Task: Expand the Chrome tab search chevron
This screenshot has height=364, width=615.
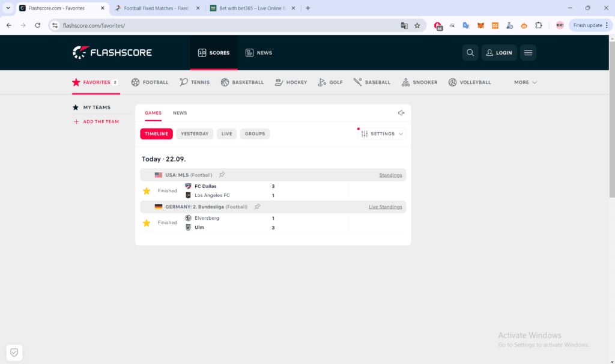Action: [8, 8]
